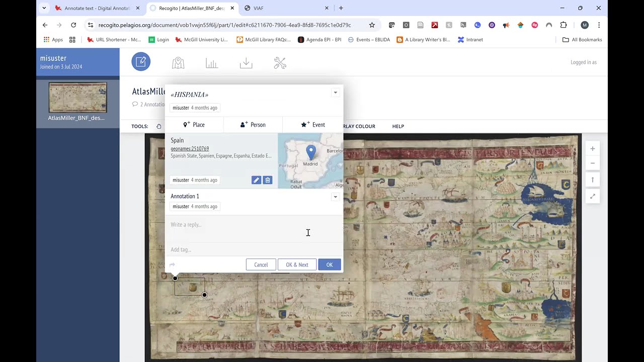Open the annotation edit view icon
This screenshot has height=362, width=644.
tap(141, 62)
